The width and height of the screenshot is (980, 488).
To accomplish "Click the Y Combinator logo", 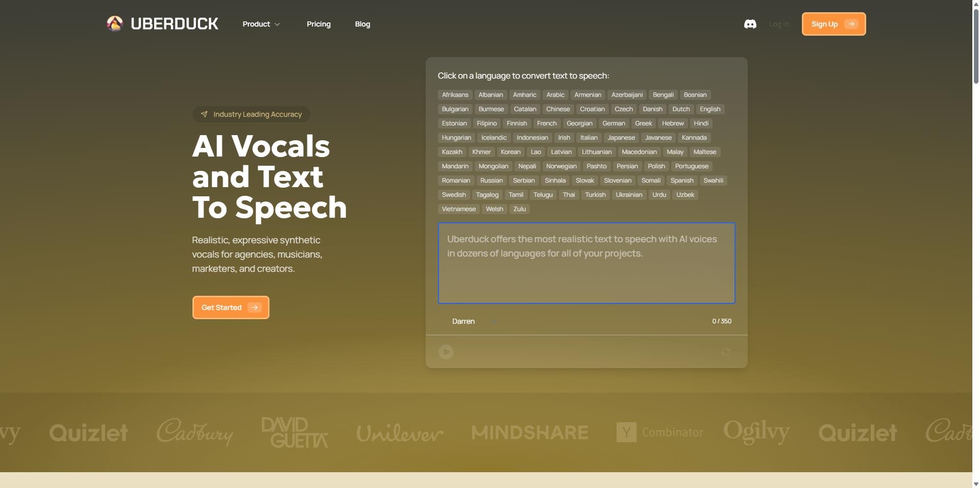I will 660,432.
